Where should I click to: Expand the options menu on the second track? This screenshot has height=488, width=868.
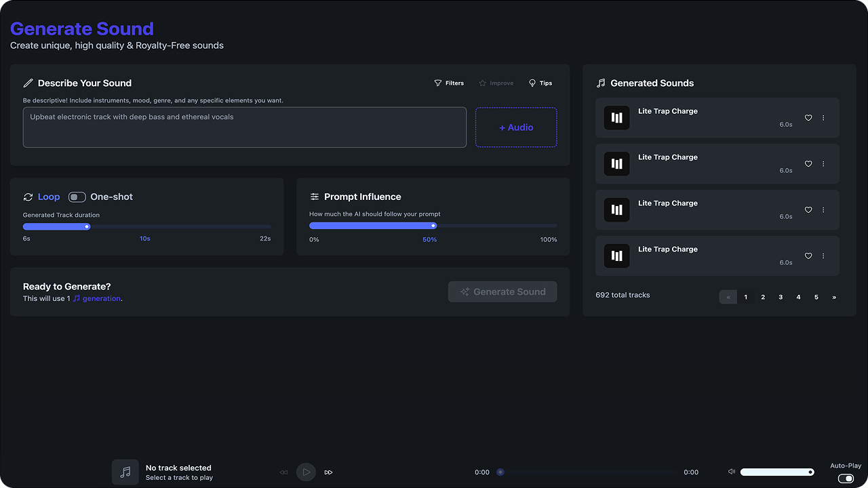(x=823, y=164)
